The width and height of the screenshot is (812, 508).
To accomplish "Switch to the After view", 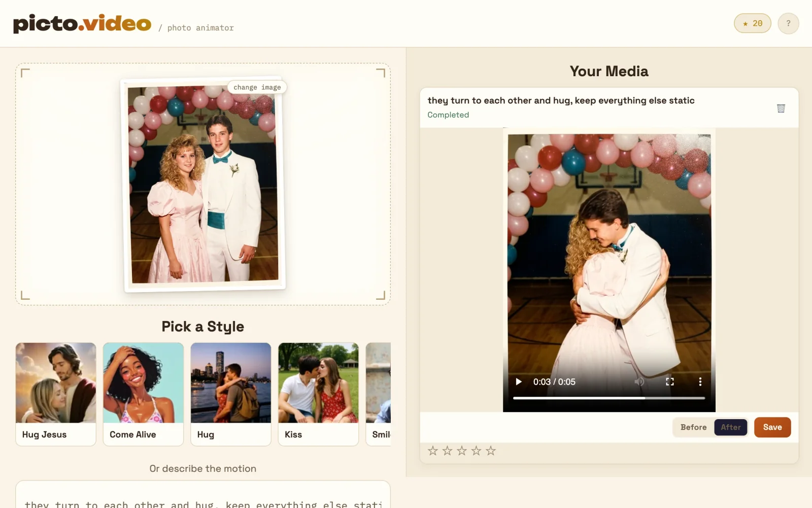I will pyautogui.click(x=731, y=427).
